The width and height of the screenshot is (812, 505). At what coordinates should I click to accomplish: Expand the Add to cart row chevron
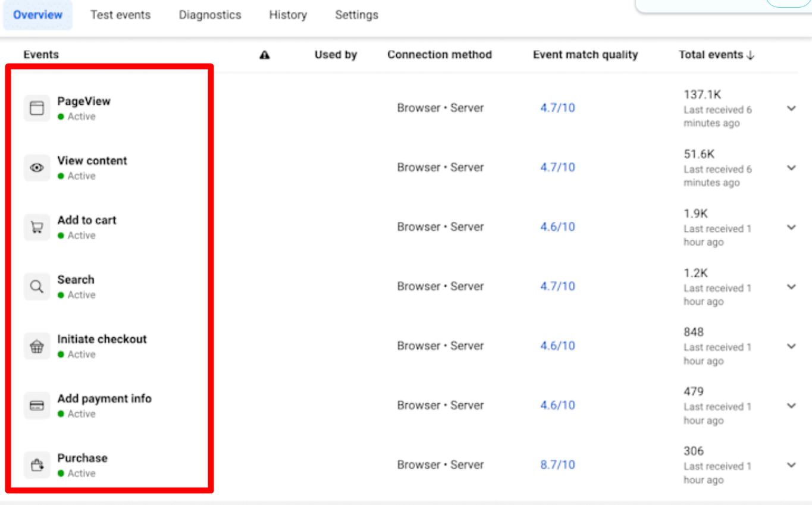(791, 227)
